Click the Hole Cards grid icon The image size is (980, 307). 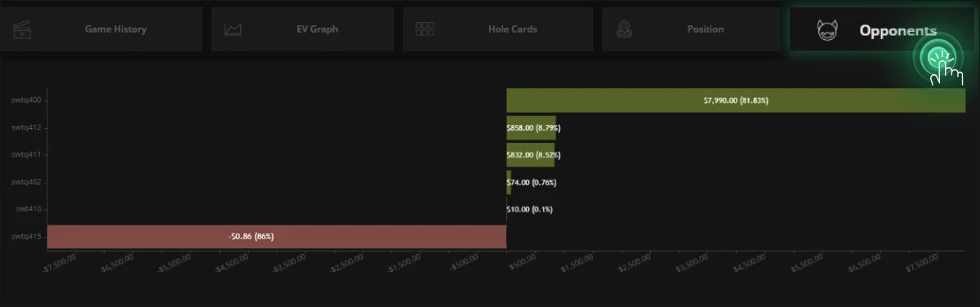point(425,29)
